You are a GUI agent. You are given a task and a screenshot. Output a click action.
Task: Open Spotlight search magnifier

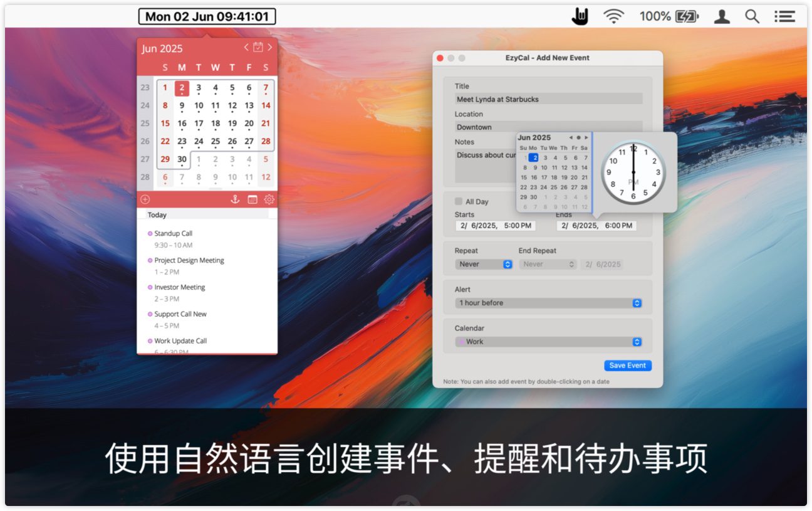click(x=752, y=16)
